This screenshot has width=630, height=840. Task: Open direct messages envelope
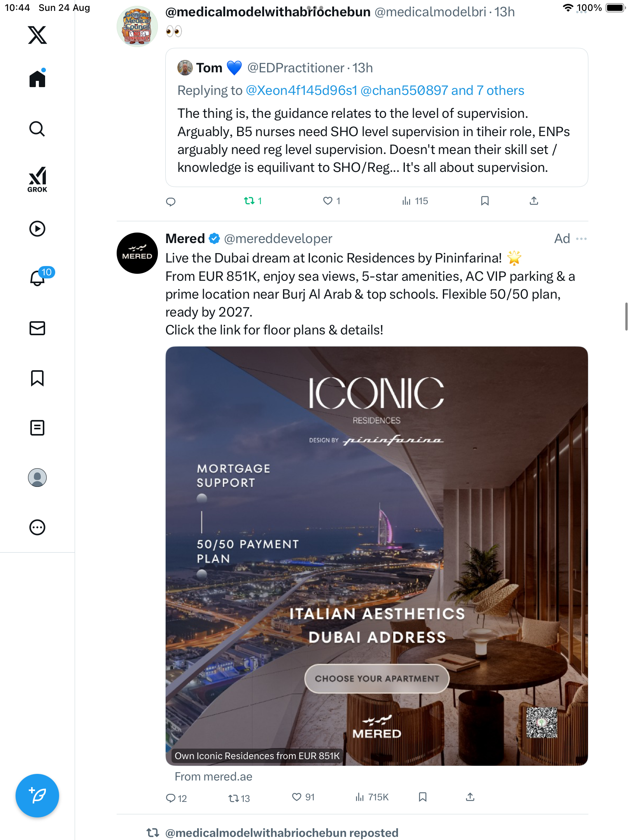pyautogui.click(x=37, y=328)
